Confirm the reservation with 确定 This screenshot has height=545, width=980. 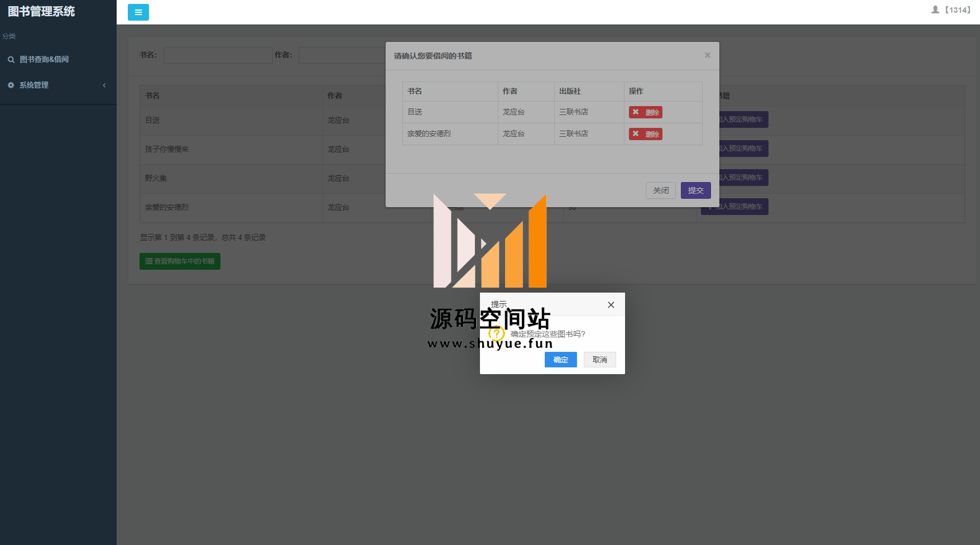point(561,360)
